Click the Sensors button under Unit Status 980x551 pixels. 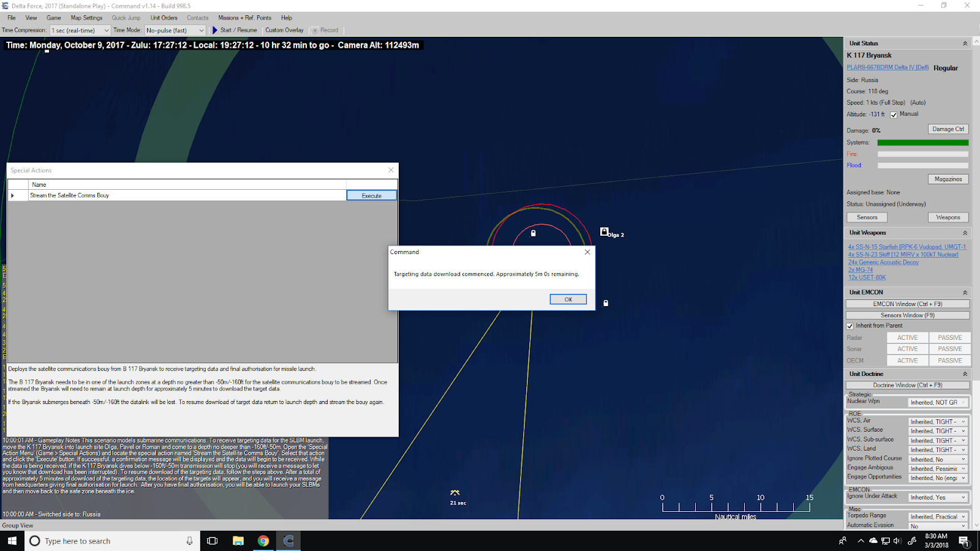[867, 217]
